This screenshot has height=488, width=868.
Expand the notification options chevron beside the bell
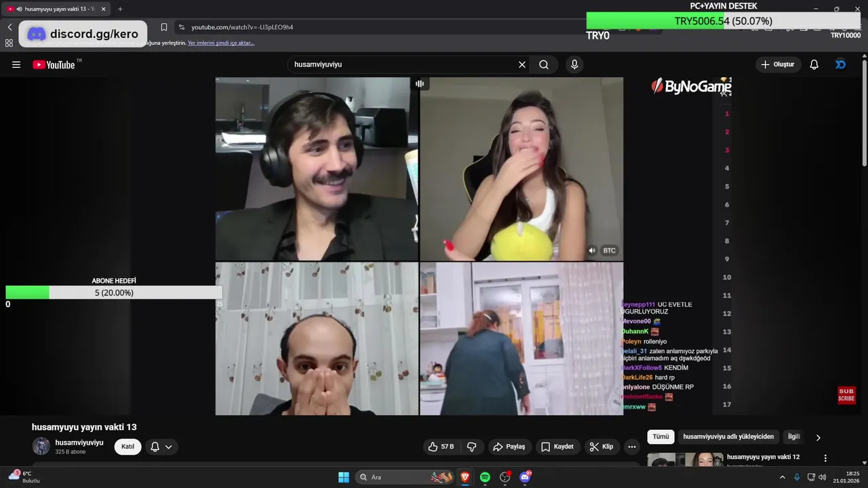[x=168, y=447]
